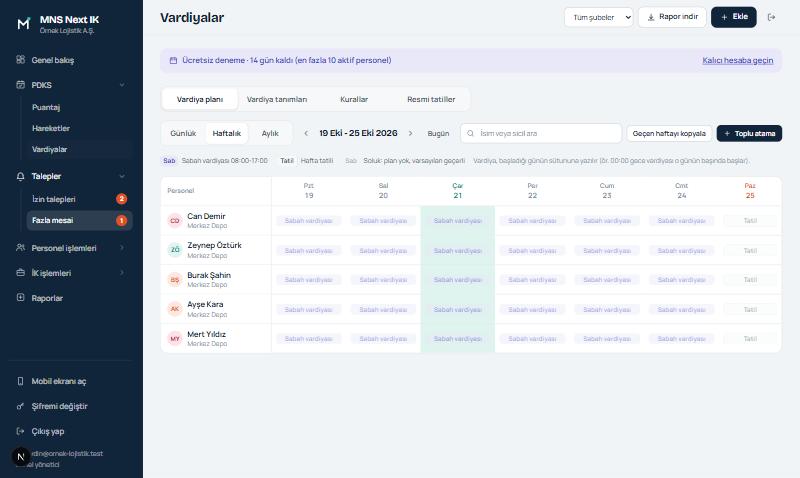Open the Hareketler menu item
The image size is (800, 478).
[x=80, y=128]
